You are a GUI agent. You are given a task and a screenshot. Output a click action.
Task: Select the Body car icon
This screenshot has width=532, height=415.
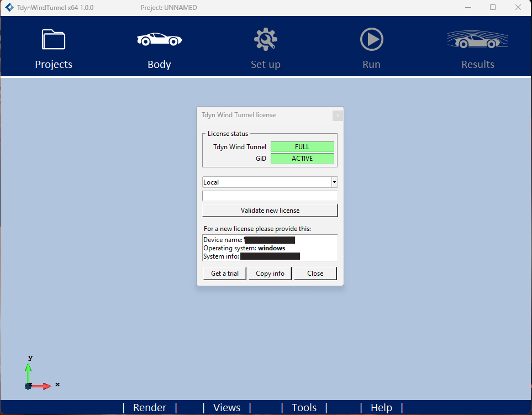pos(160,39)
